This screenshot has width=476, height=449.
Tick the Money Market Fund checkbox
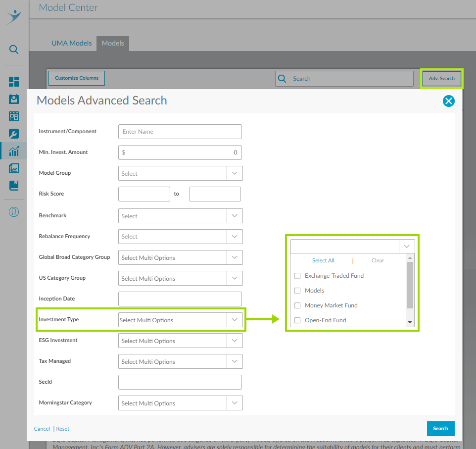click(297, 305)
